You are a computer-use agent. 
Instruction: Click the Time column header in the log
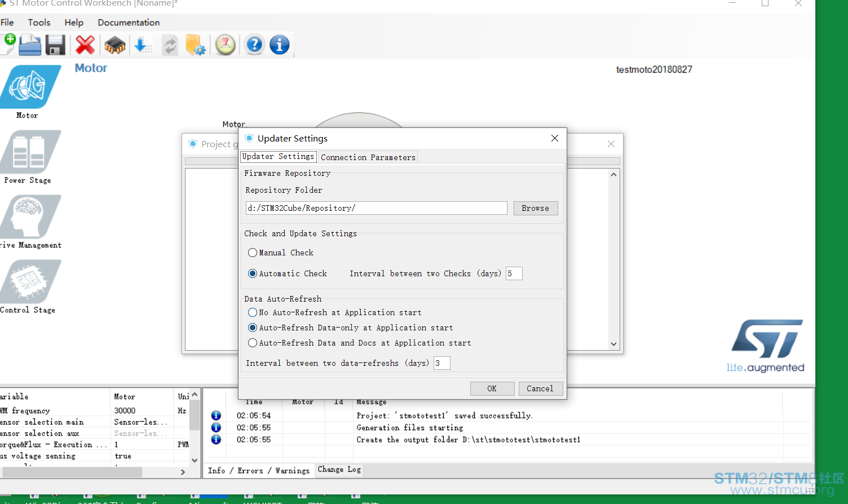pos(254,402)
